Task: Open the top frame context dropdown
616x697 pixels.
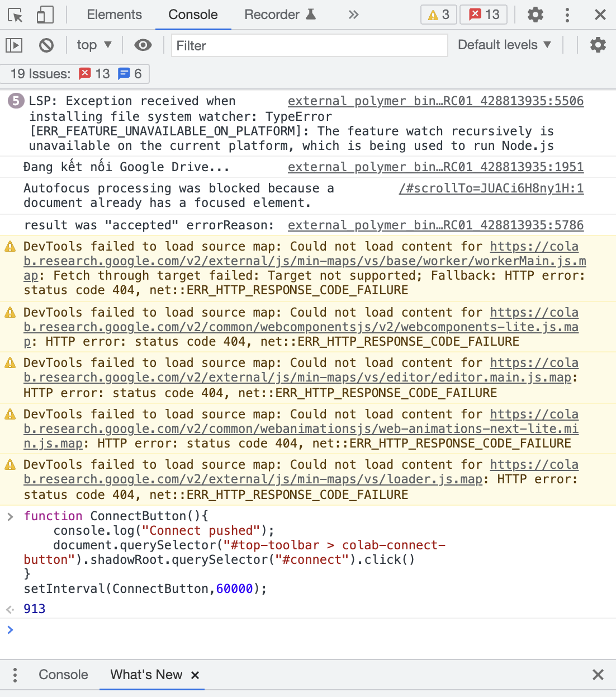Action: tap(94, 45)
